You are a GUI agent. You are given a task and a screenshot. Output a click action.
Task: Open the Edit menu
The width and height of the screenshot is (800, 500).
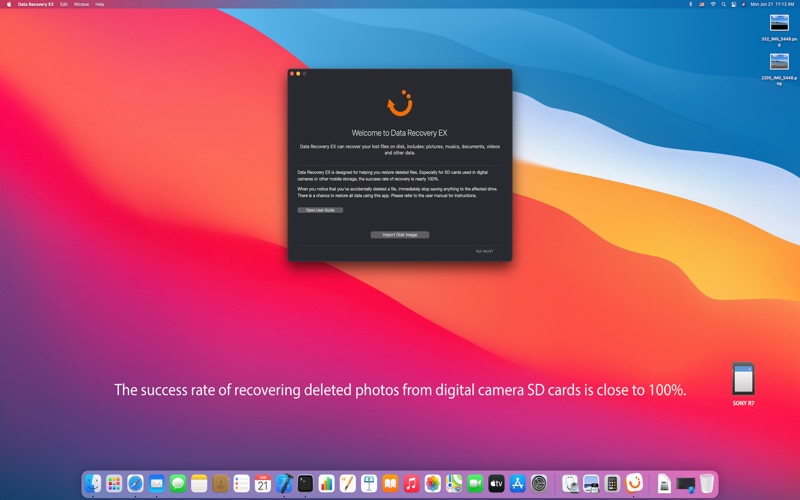tap(64, 4)
